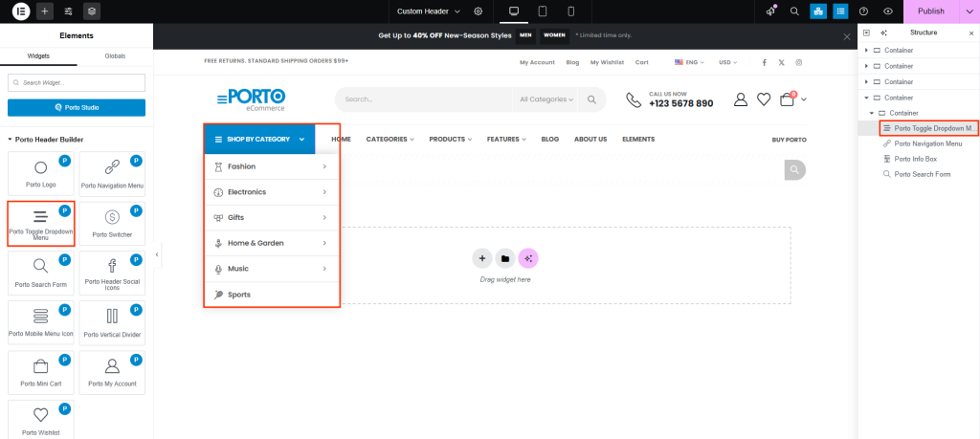Open page settings gear icon
Screen dimensions: 980x439
(479, 11)
